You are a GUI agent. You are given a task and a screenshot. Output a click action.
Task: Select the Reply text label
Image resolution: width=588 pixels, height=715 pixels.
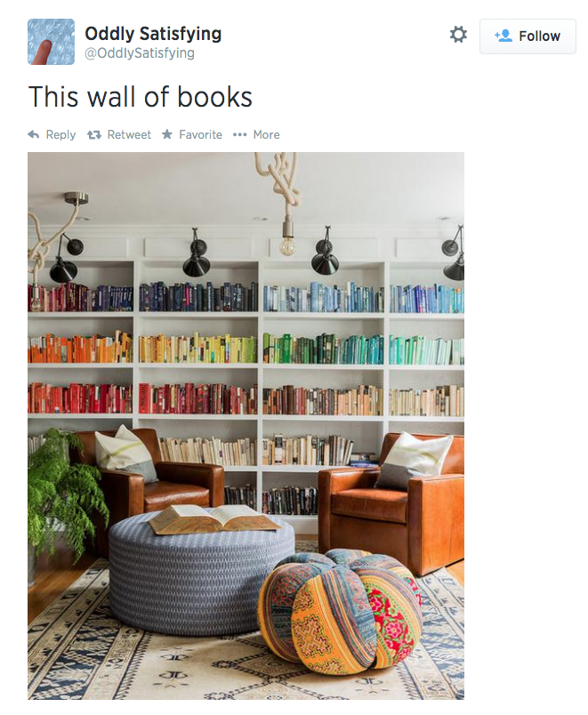click(x=60, y=135)
